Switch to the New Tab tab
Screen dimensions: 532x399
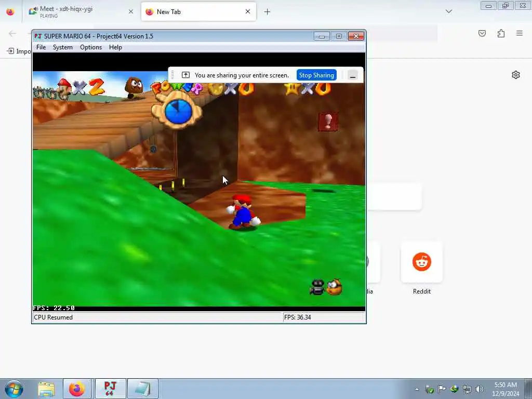tap(198, 11)
